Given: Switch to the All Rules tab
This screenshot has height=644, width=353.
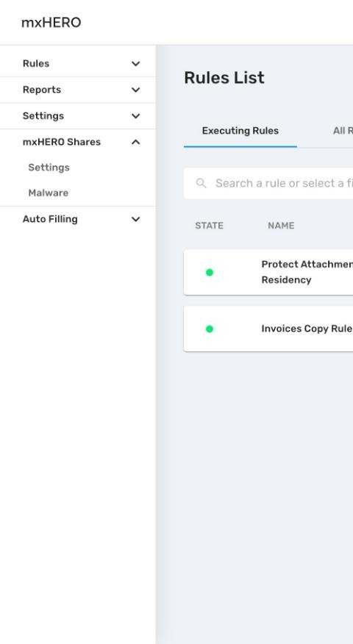Looking at the screenshot, I should 343,131.
